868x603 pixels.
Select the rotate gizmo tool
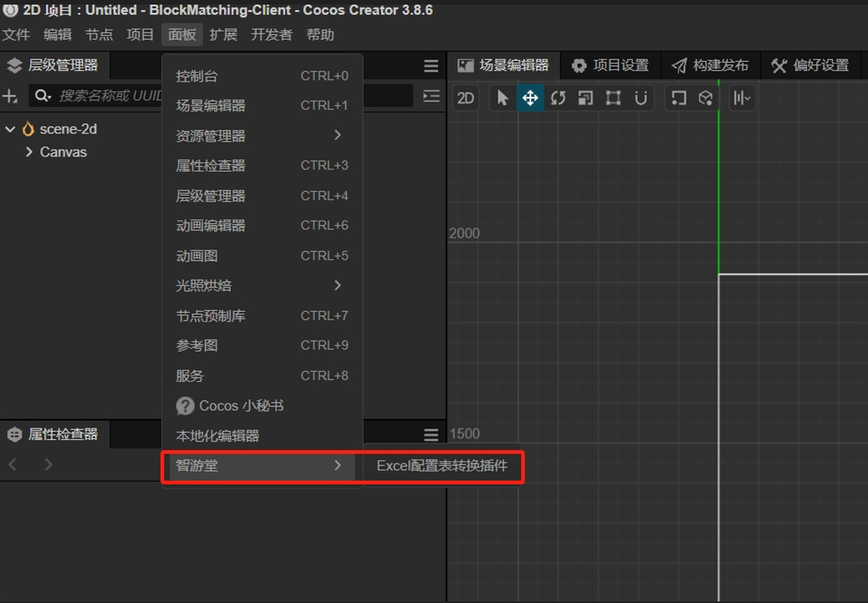point(558,98)
